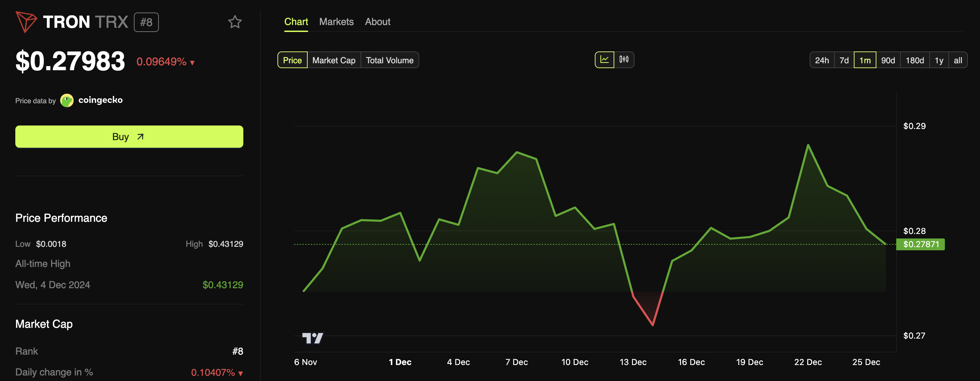Open the About tab

tap(378, 22)
